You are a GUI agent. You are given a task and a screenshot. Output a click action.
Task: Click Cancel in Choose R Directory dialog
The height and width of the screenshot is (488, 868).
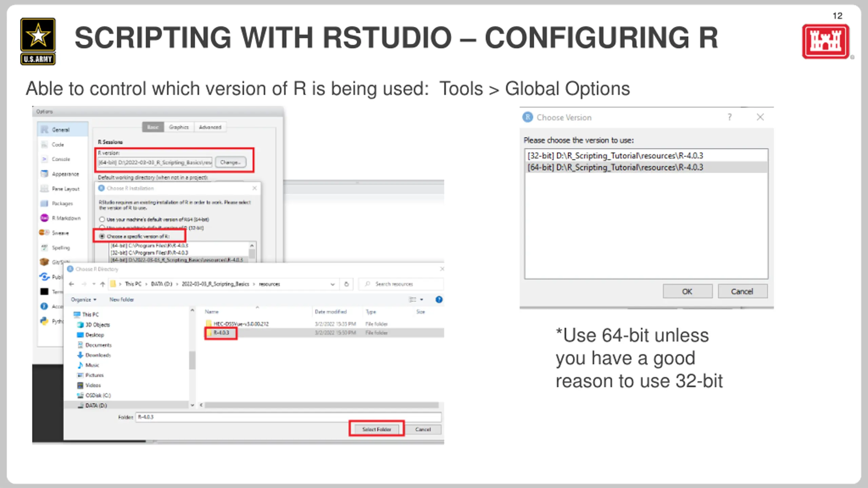click(423, 429)
